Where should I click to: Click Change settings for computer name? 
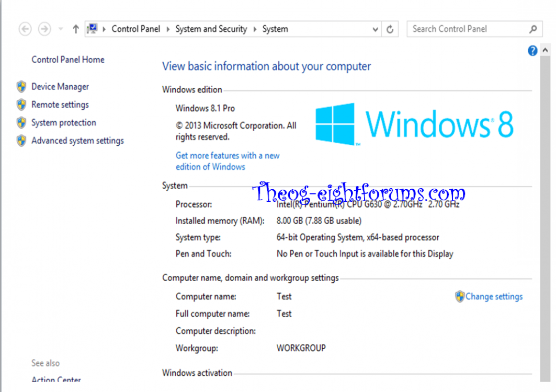[494, 296]
